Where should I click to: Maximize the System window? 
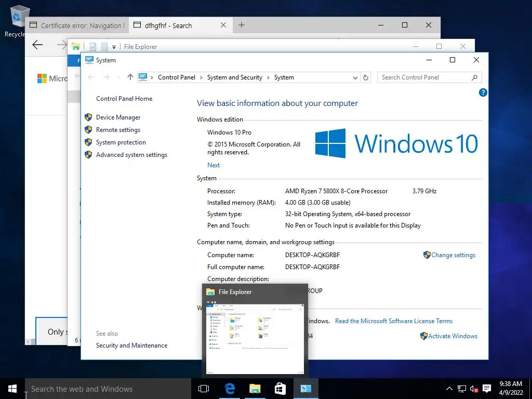pos(453,60)
